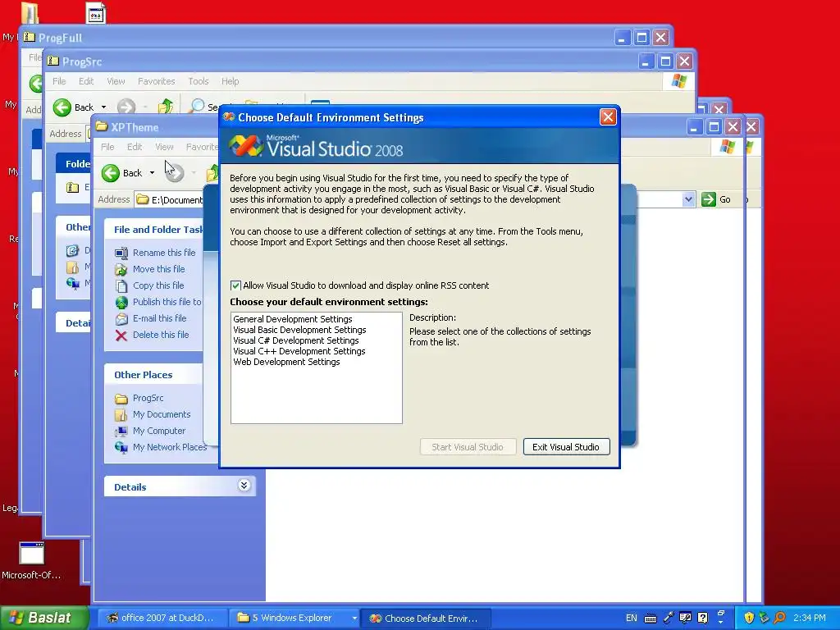
Task: Select General Development Settings in the list
Action: [293, 319]
